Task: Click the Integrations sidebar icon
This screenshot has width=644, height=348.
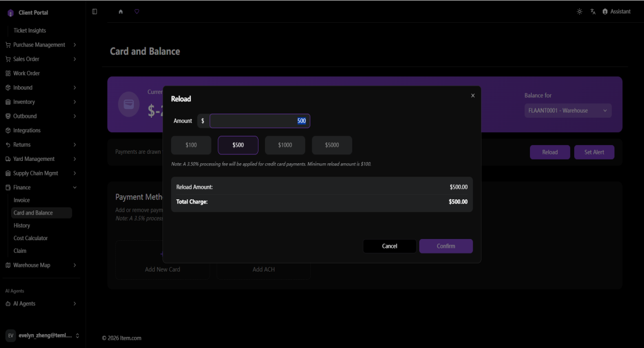Action: 8,131
